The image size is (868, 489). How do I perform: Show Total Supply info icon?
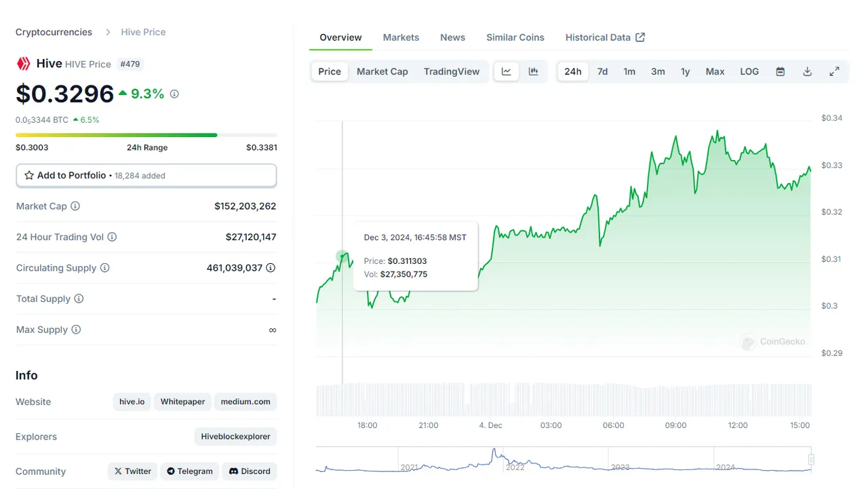pyautogui.click(x=79, y=299)
